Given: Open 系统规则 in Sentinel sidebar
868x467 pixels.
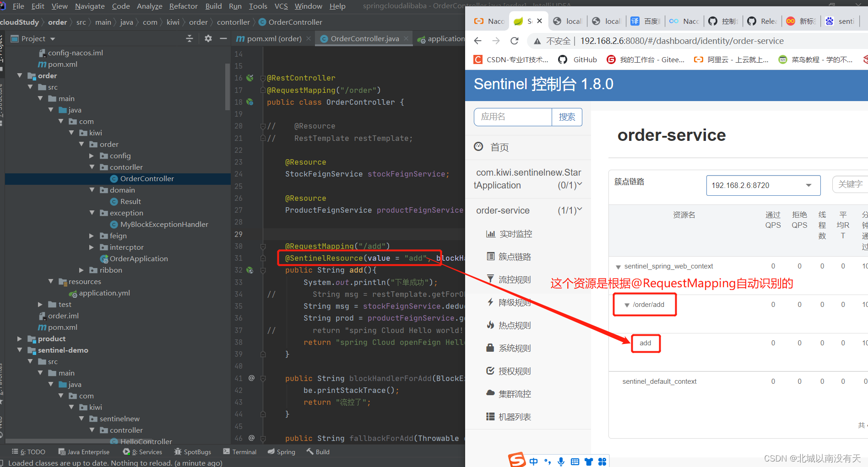Looking at the screenshot, I should (509, 348).
